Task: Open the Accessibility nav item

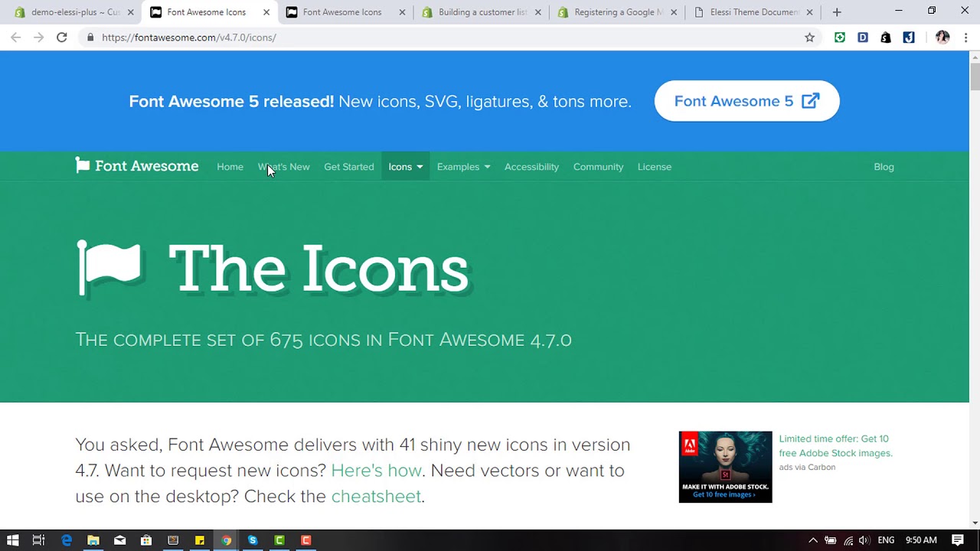Action: 531,167
